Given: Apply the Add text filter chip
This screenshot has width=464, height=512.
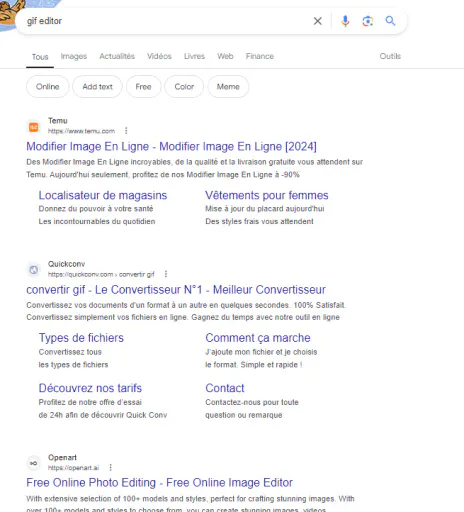Looking at the screenshot, I should [x=97, y=87].
